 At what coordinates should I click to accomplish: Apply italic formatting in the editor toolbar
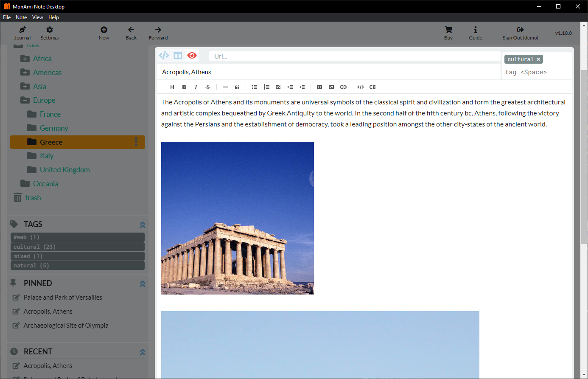coord(196,87)
